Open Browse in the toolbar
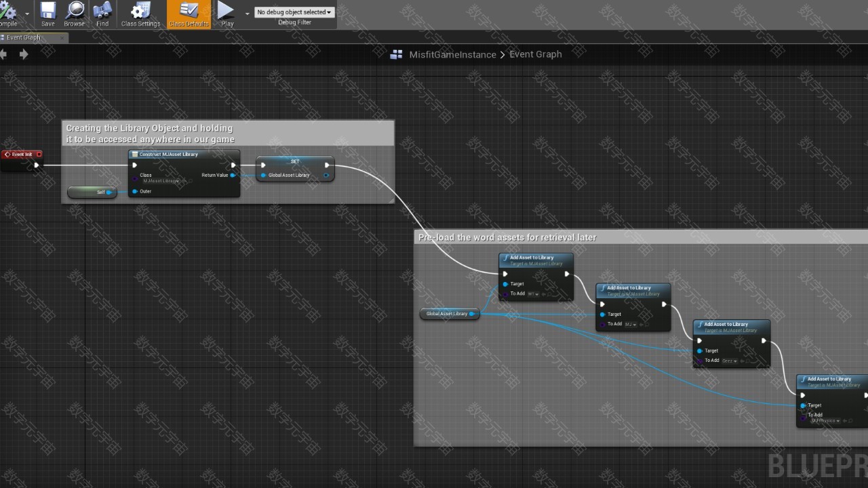This screenshot has width=868, height=488. click(75, 14)
